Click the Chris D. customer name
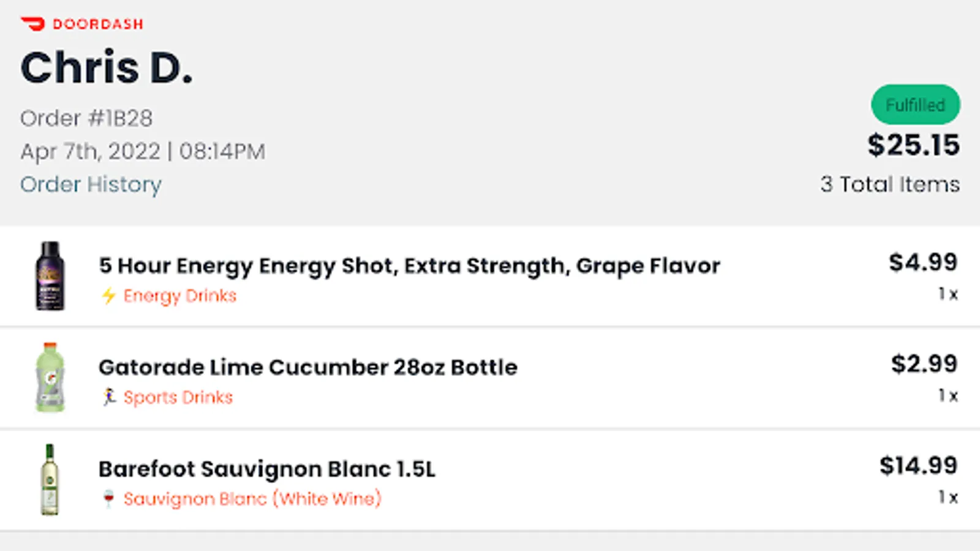Image resolution: width=980 pixels, height=551 pixels. coord(107,67)
